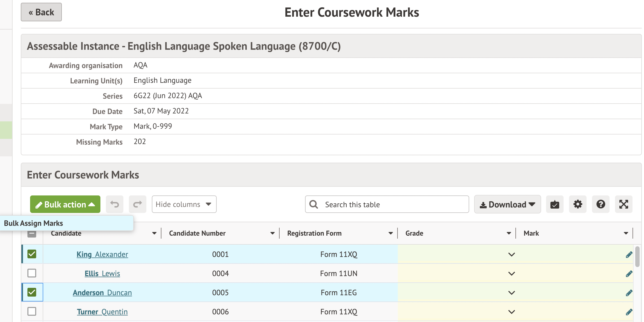The width and height of the screenshot is (644, 322).
Task: Click the undo arrow icon
Action: tap(114, 204)
